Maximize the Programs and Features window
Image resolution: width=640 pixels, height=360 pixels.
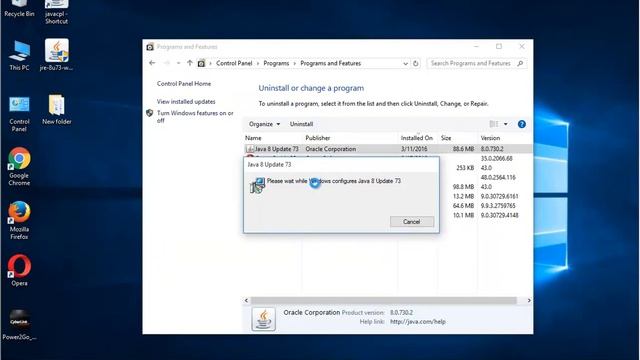pyautogui.click(x=499, y=47)
